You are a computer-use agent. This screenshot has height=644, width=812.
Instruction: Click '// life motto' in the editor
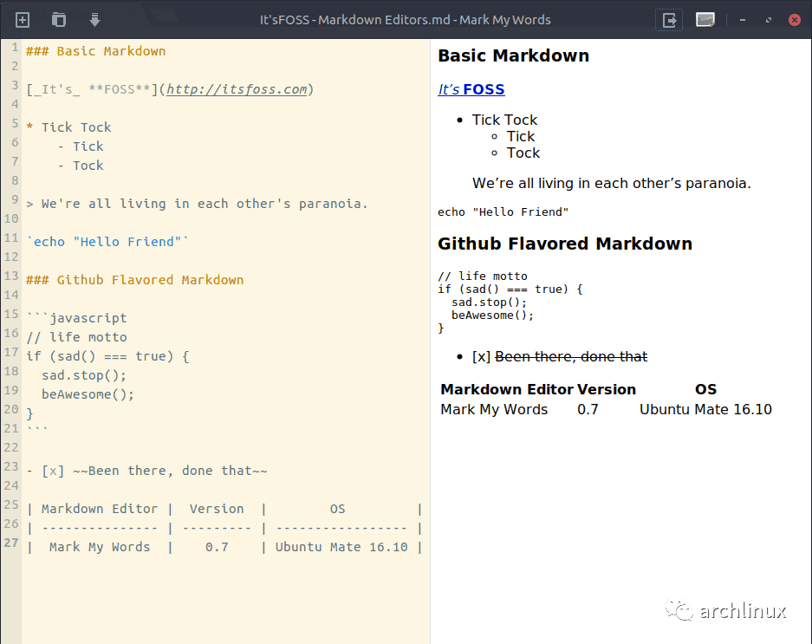(76, 337)
